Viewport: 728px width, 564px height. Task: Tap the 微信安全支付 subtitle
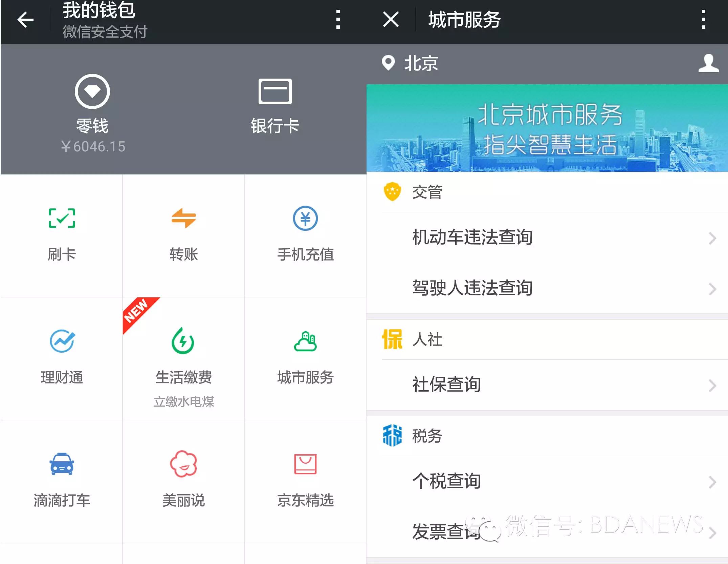pos(105,32)
